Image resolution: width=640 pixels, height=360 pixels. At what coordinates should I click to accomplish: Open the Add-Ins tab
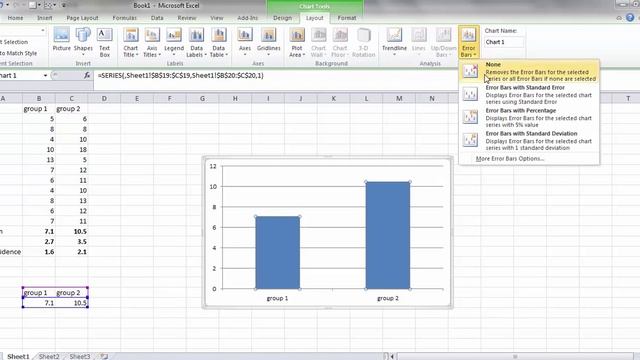point(247,18)
